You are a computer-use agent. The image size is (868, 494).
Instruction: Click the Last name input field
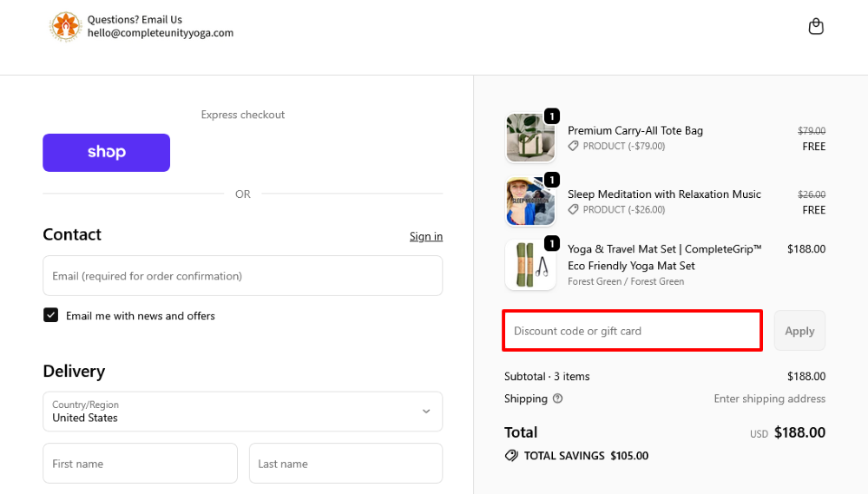tap(346, 463)
